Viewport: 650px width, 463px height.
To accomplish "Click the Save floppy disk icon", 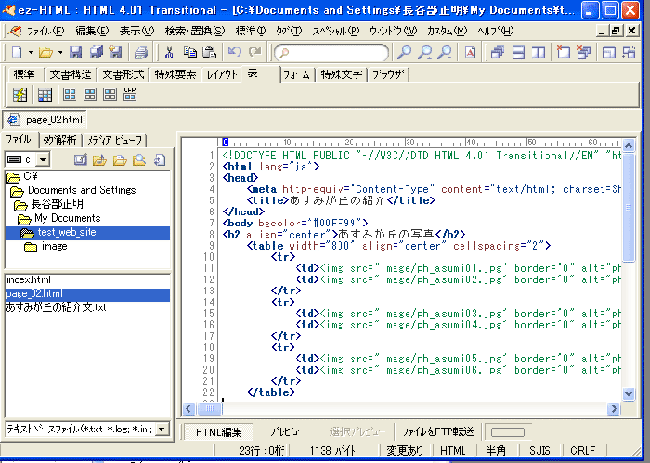I will (x=78, y=52).
